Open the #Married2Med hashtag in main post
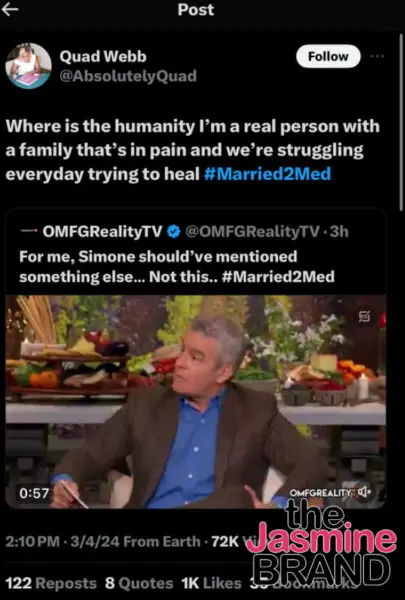Screen dimensions: 405x600 [268, 174]
